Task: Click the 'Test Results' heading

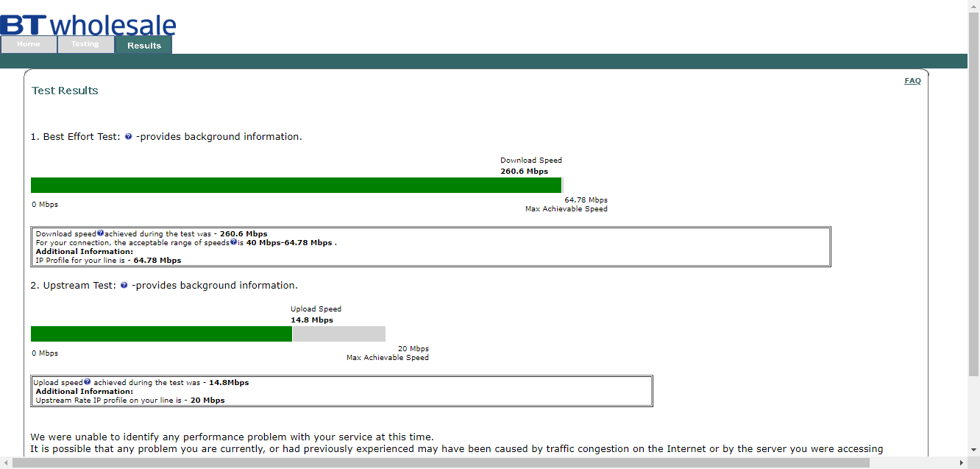Action: click(x=65, y=91)
